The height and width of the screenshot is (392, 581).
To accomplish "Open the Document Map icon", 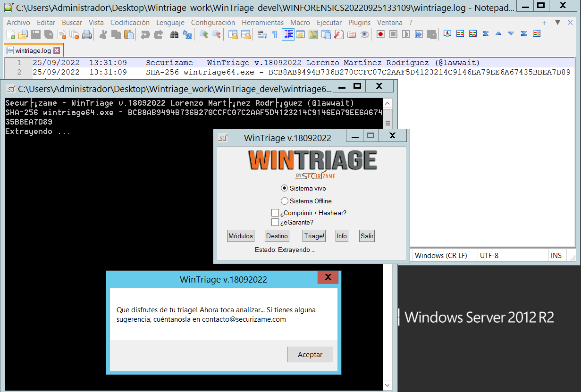I will coord(313,34).
